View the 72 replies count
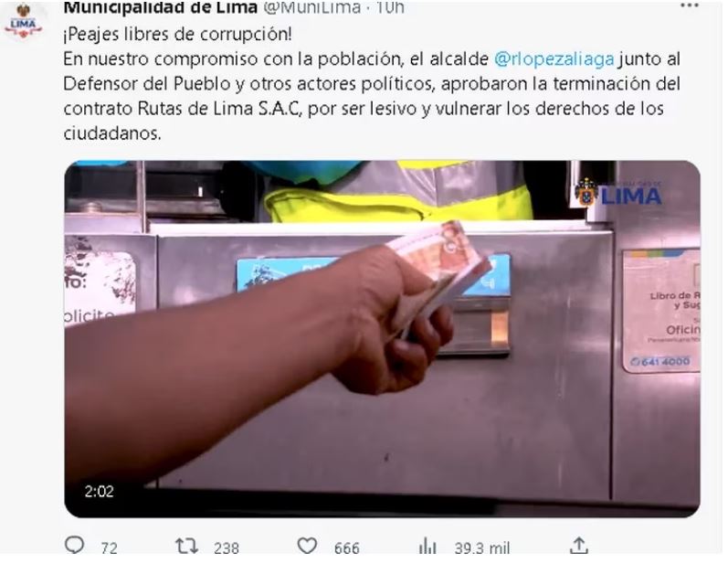The image size is (728, 563). 109,548
